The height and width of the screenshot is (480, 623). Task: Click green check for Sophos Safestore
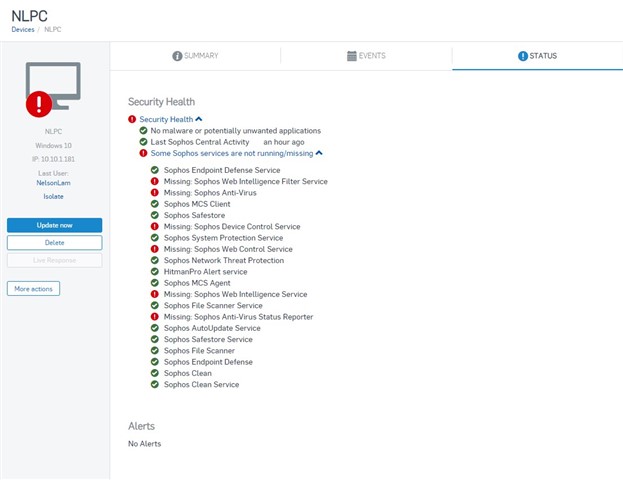click(155, 215)
